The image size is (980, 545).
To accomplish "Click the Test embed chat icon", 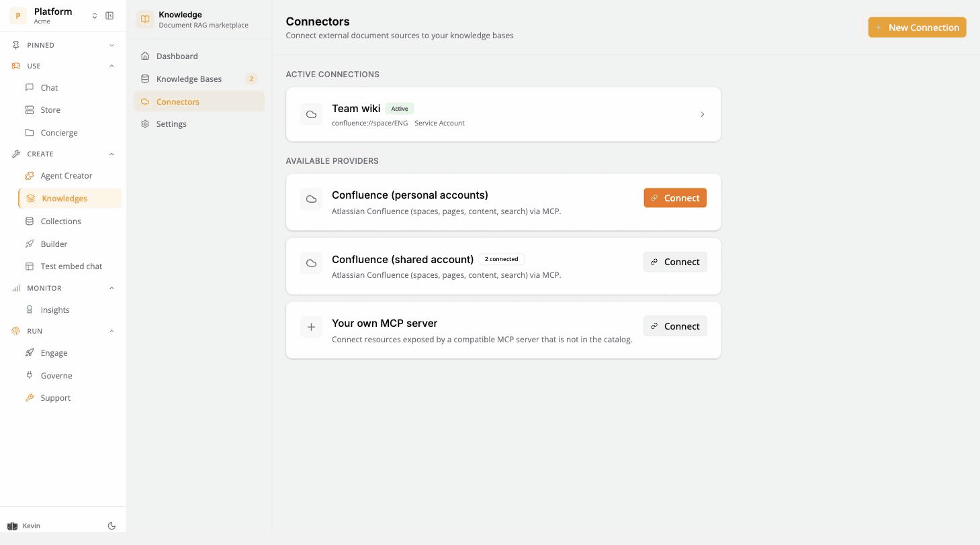I will point(30,266).
